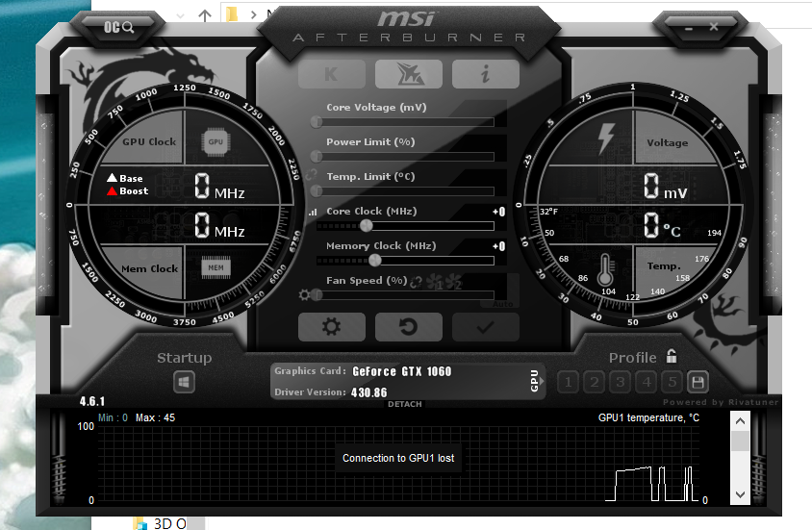The height and width of the screenshot is (530, 812).
Task: Open fan settings gear beside Fan Speed
Action: coord(304,295)
